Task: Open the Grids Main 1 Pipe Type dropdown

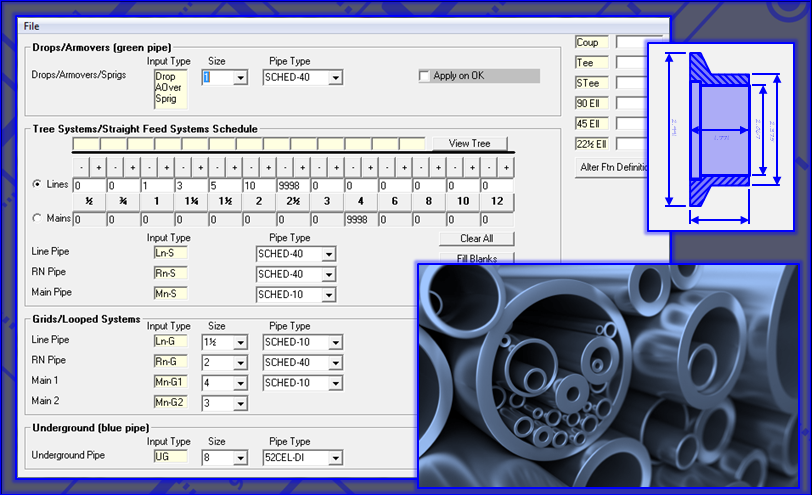Action: (335, 383)
